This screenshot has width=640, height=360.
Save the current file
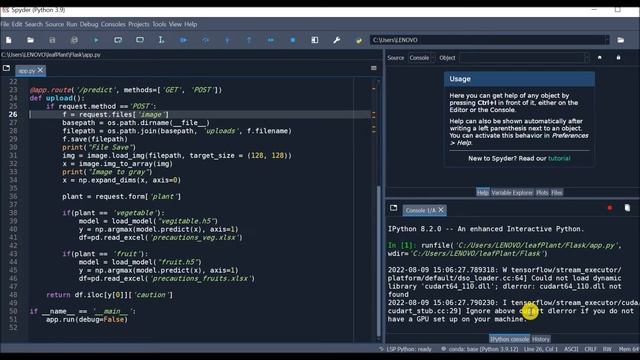[x=52, y=40]
